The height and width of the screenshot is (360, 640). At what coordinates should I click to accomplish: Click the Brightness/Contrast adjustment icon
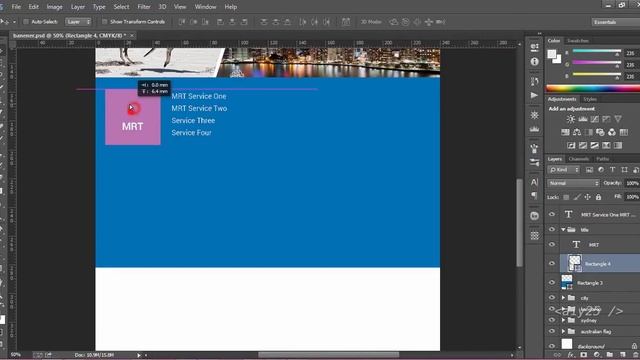coord(571,119)
